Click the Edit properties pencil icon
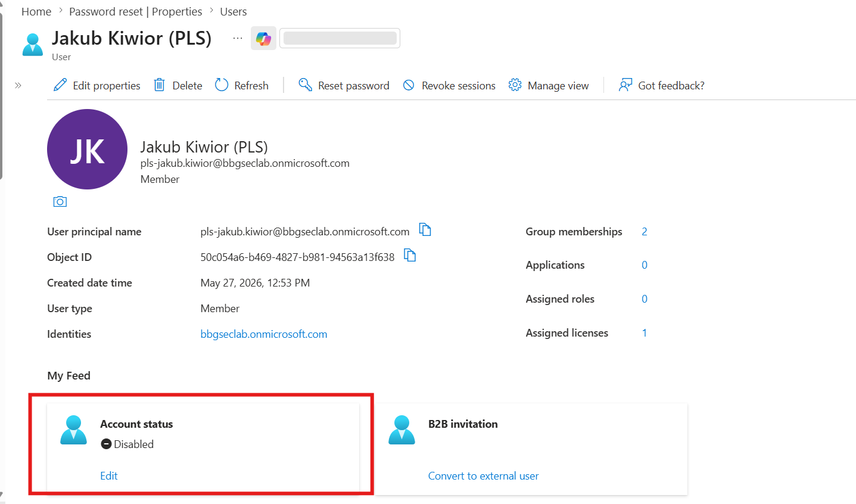856x504 pixels. click(60, 85)
